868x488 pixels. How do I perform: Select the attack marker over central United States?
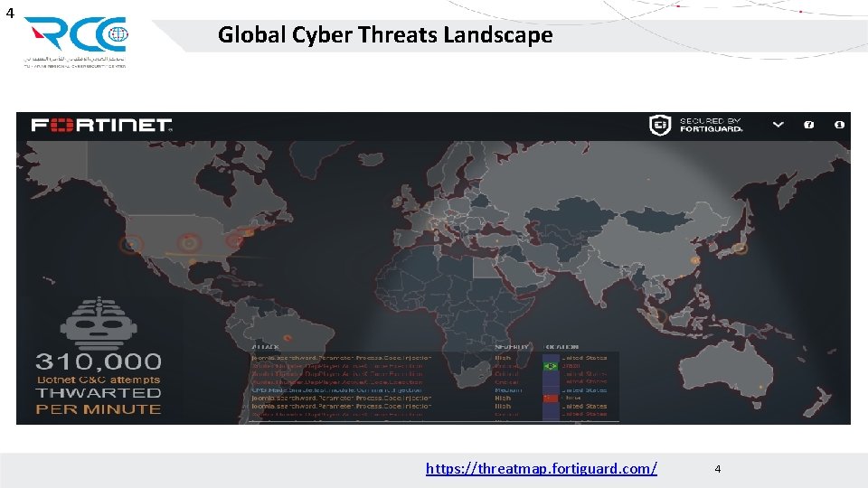point(189,242)
